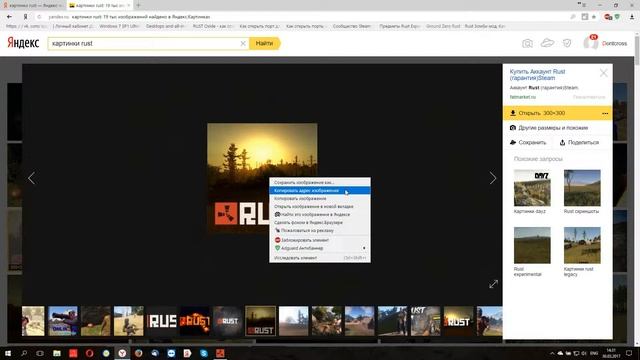
Task: Open the Яндекс logo home link
Action: (x=23, y=42)
